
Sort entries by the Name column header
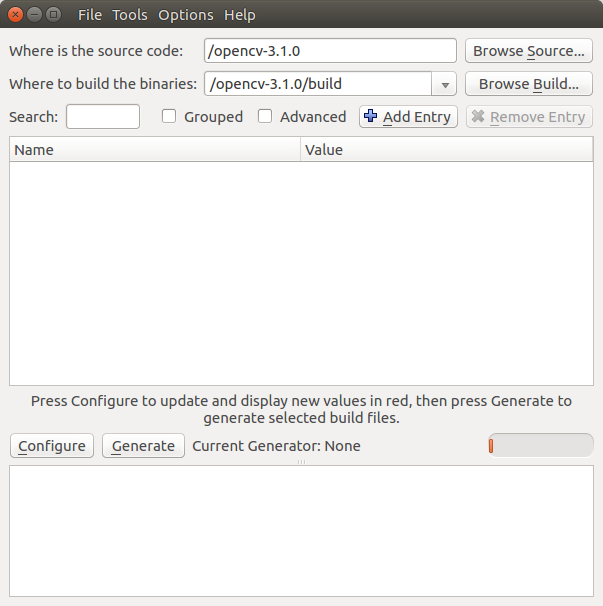(155, 150)
